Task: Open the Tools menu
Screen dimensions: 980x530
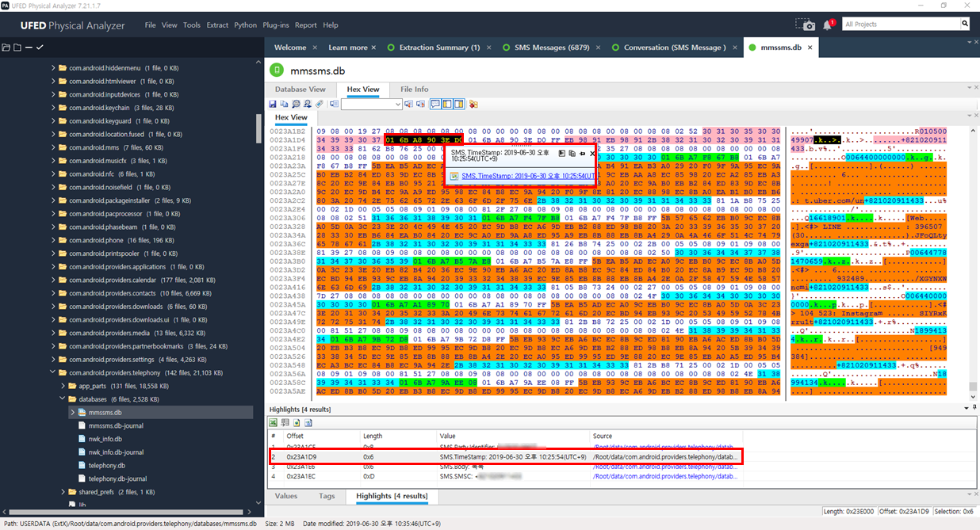Action: point(192,25)
